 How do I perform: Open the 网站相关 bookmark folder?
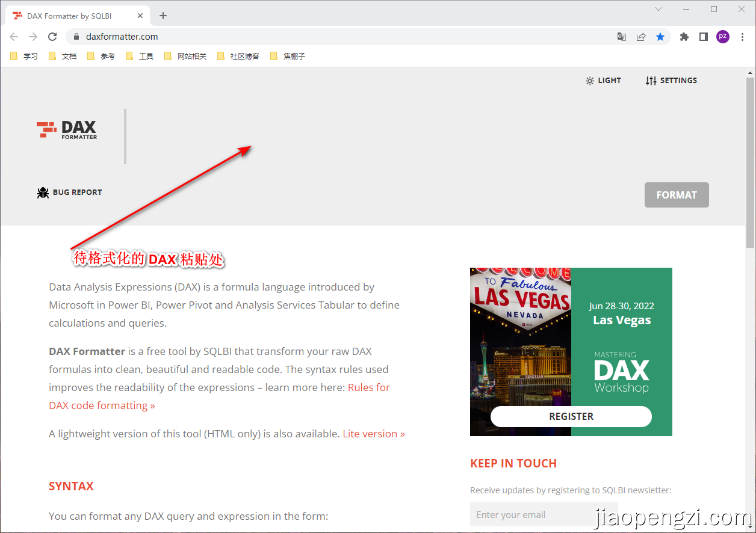[x=186, y=56]
